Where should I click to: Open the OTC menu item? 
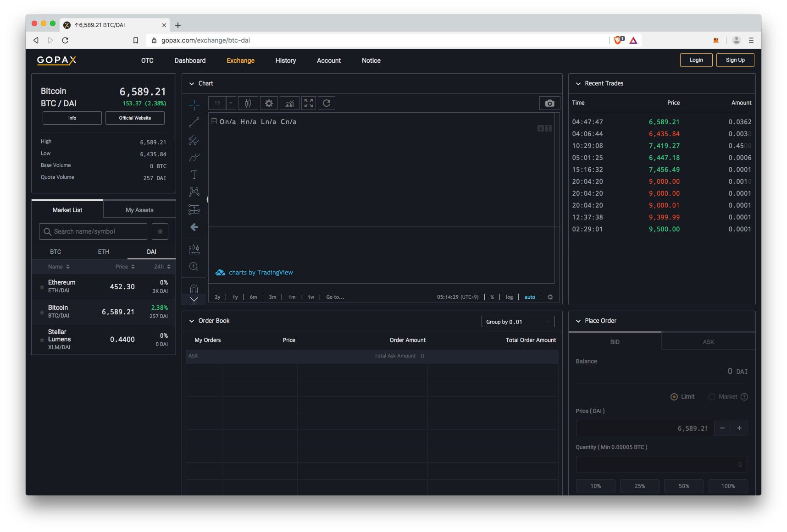pos(147,60)
